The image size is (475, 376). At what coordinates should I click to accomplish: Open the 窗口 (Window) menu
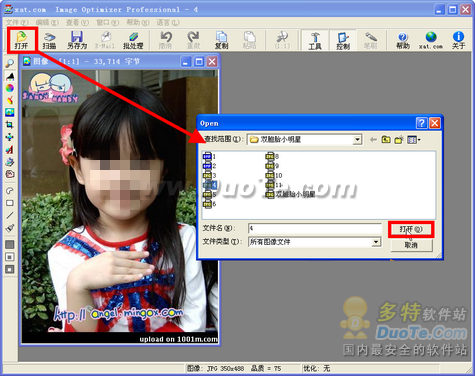pos(107,22)
